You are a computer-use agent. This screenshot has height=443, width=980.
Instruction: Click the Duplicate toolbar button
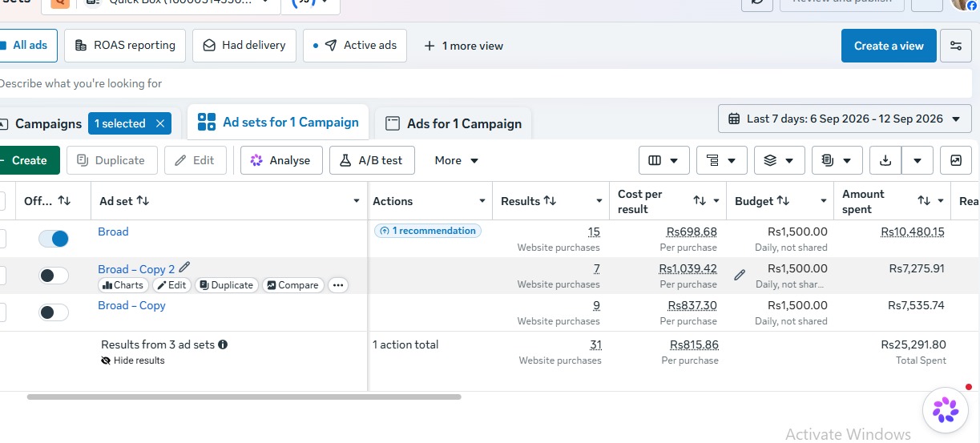(x=111, y=160)
